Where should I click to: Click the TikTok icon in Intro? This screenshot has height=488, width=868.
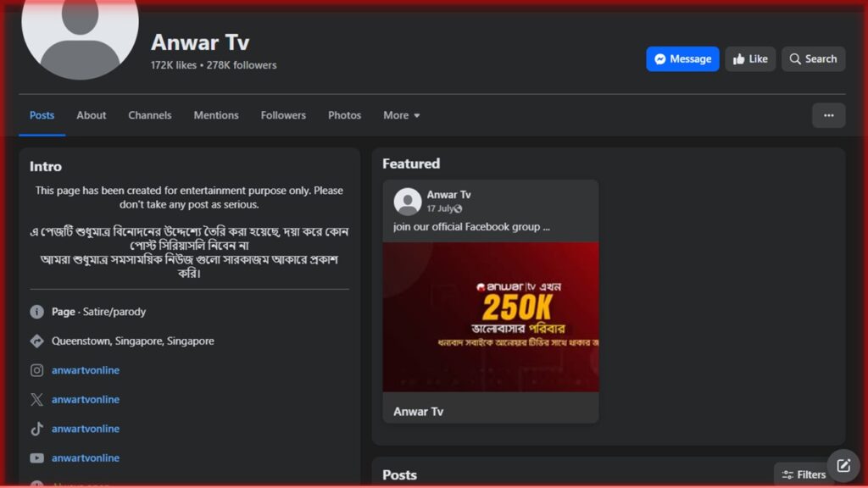click(x=37, y=429)
